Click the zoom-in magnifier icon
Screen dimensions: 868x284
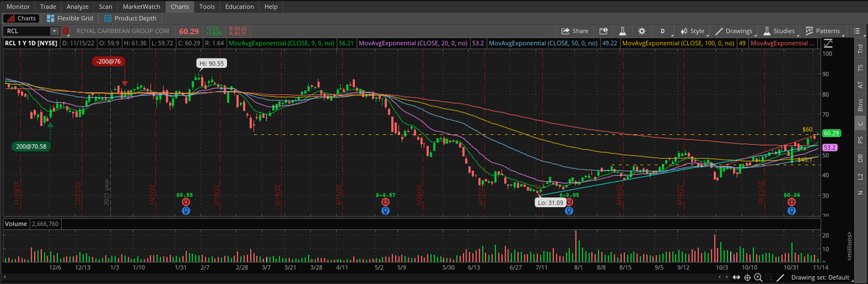(x=758, y=277)
